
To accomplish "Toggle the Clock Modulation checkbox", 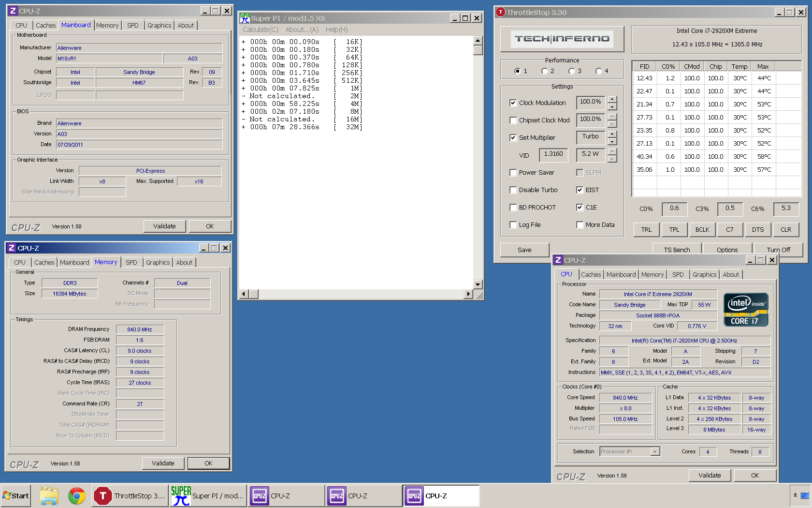I will click(513, 103).
